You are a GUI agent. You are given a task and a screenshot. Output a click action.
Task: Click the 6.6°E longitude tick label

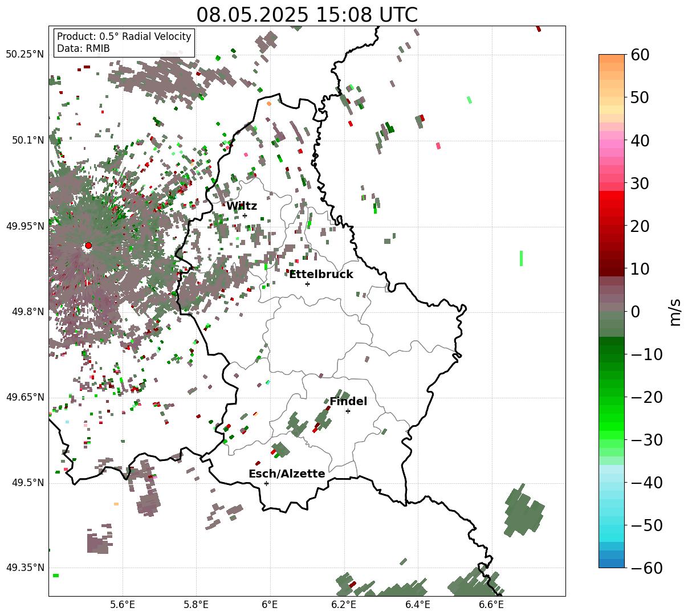coord(491,605)
